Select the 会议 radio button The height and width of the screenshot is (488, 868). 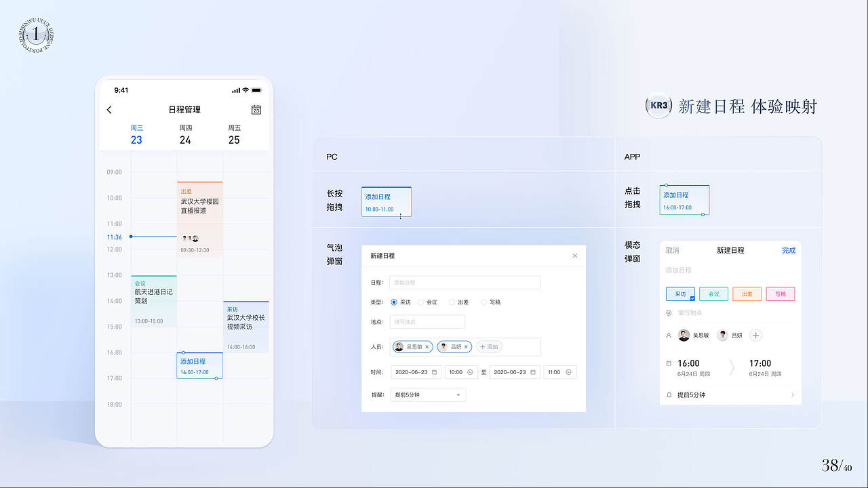[x=420, y=302]
